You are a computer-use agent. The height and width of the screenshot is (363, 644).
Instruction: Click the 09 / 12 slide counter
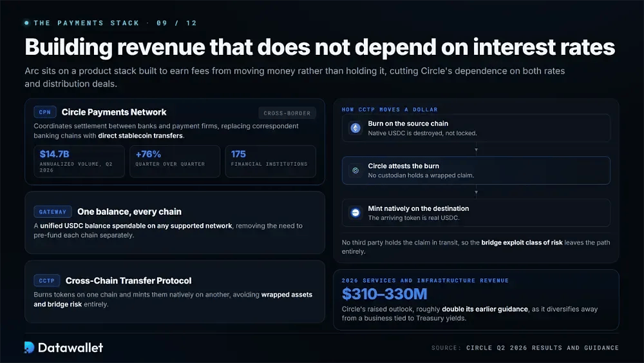pyautogui.click(x=176, y=23)
